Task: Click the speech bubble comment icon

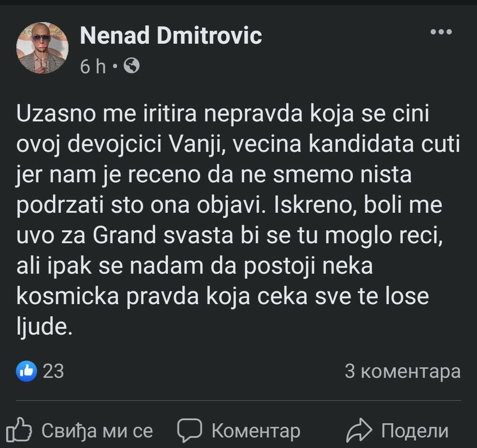Action: 190,430
